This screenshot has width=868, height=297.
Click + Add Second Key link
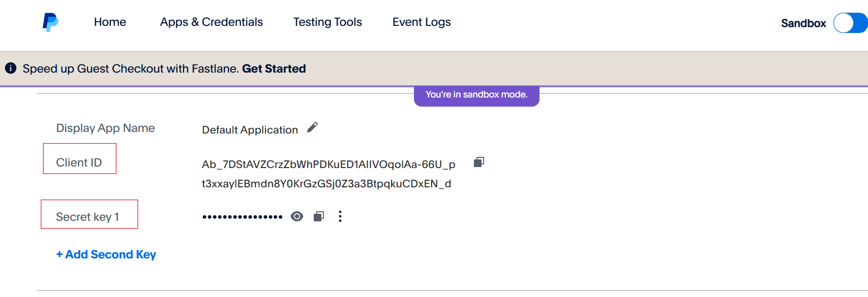click(x=106, y=254)
